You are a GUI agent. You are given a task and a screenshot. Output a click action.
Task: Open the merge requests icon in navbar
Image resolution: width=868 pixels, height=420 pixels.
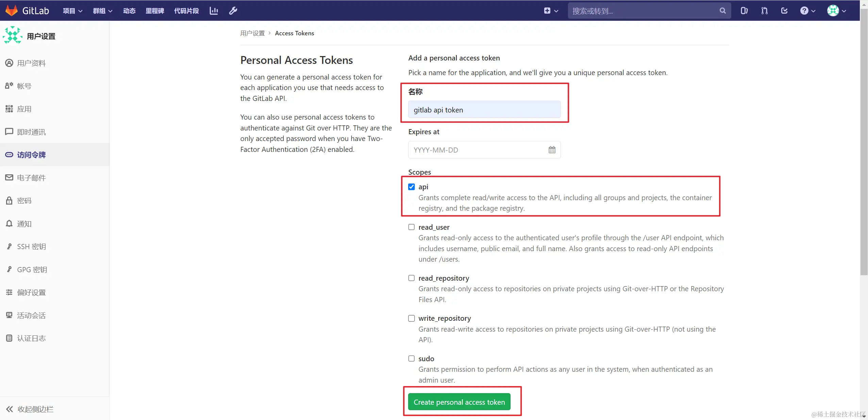pyautogui.click(x=764, y=11)
